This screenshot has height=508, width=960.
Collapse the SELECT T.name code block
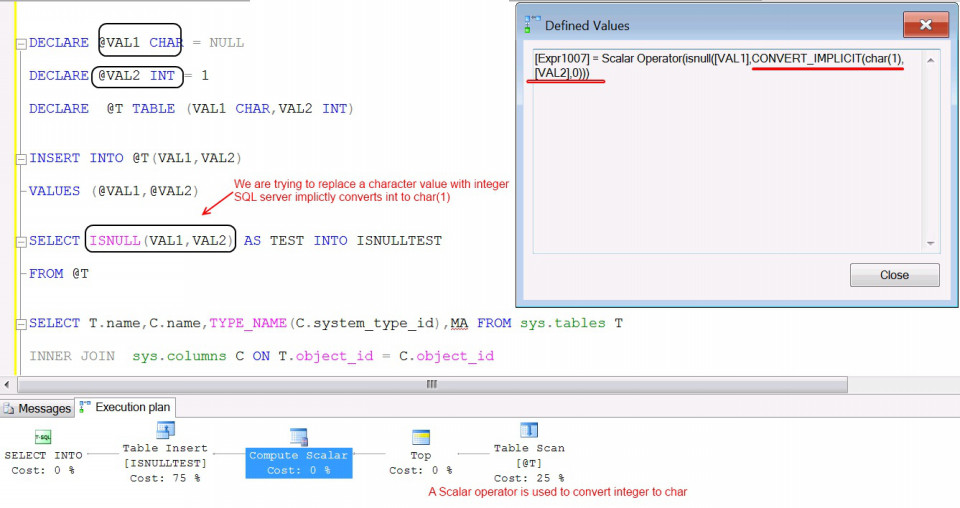point(21,324)
